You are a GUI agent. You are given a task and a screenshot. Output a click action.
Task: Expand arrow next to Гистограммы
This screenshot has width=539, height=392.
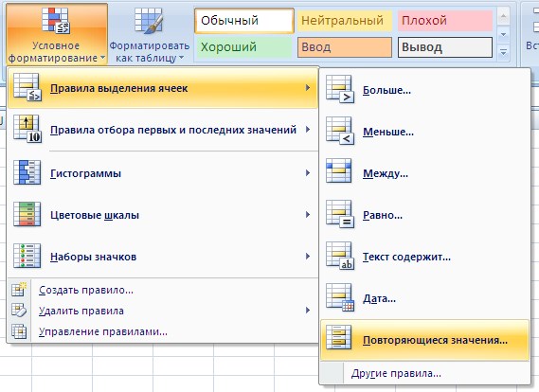pos(308,173)
